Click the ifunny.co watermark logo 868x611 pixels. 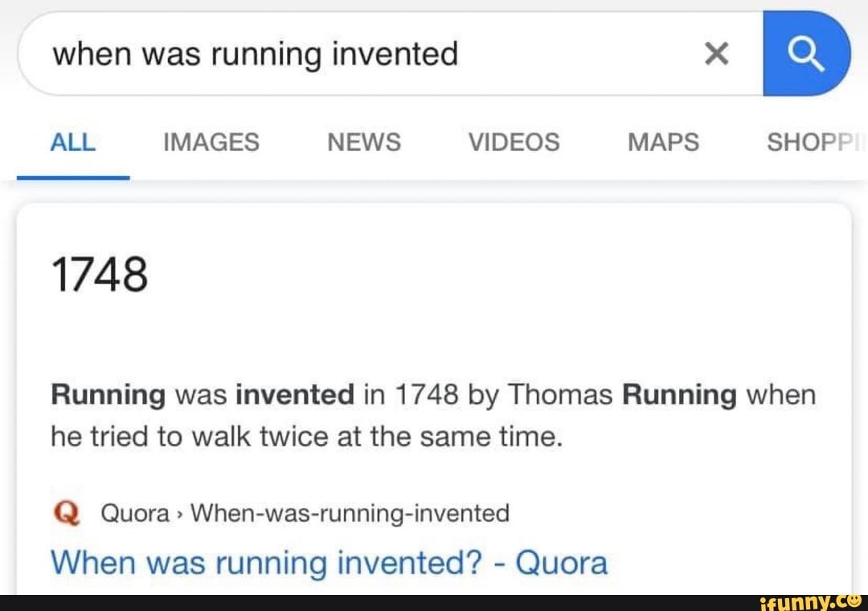coord(809,601)
